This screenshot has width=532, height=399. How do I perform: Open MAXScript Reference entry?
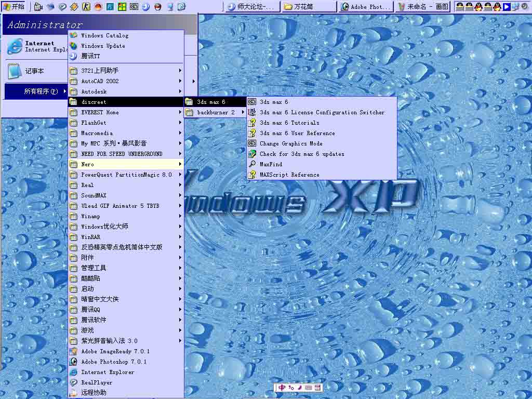click(289, 175)
